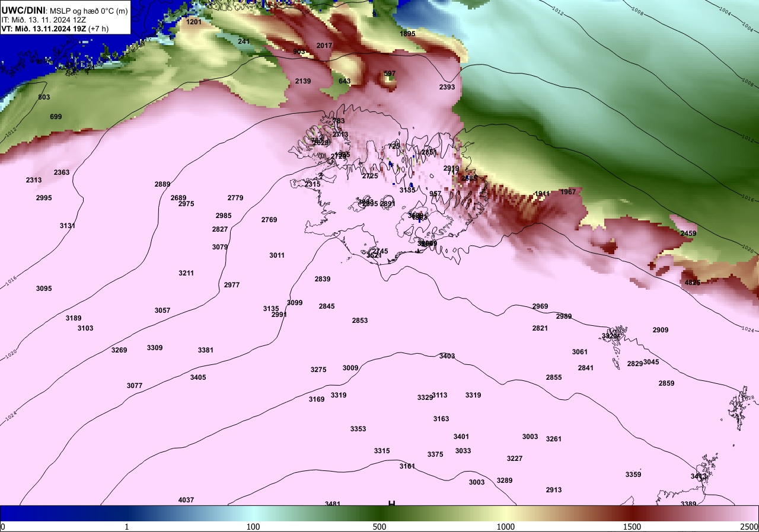The width and height of the screenshot is (759, 532).
Task: Click the height value 3269
Action: point(119,350)
